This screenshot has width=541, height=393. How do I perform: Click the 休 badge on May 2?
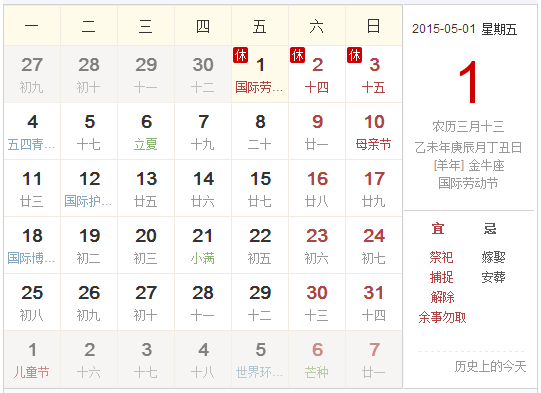[297, 55]
